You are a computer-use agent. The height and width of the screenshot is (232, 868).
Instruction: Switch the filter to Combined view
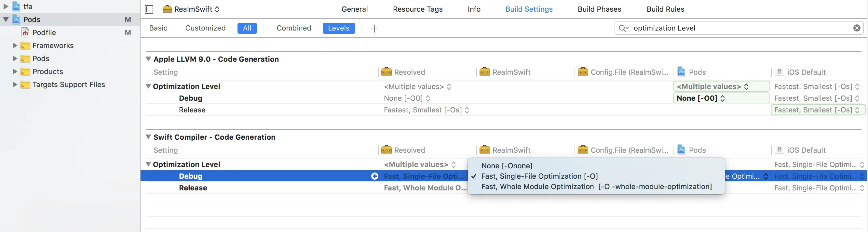pyautogui.click(x=293, y=28)
